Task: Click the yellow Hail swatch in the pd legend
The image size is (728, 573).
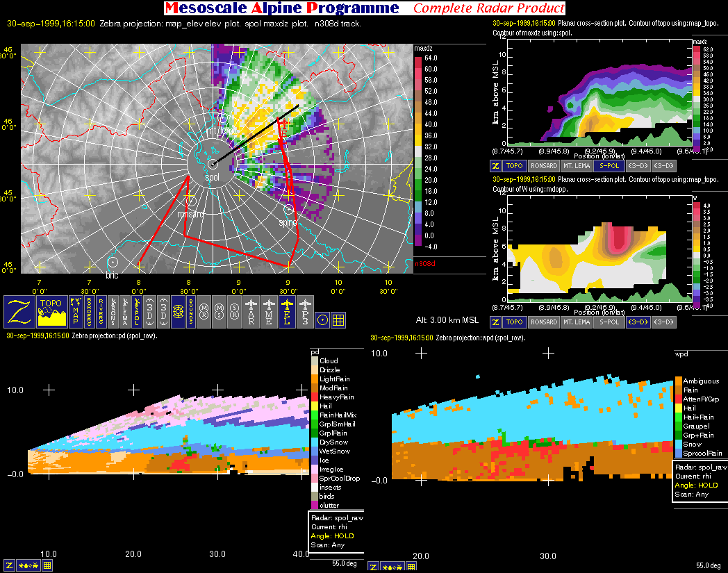Action: tap(315, 406)
